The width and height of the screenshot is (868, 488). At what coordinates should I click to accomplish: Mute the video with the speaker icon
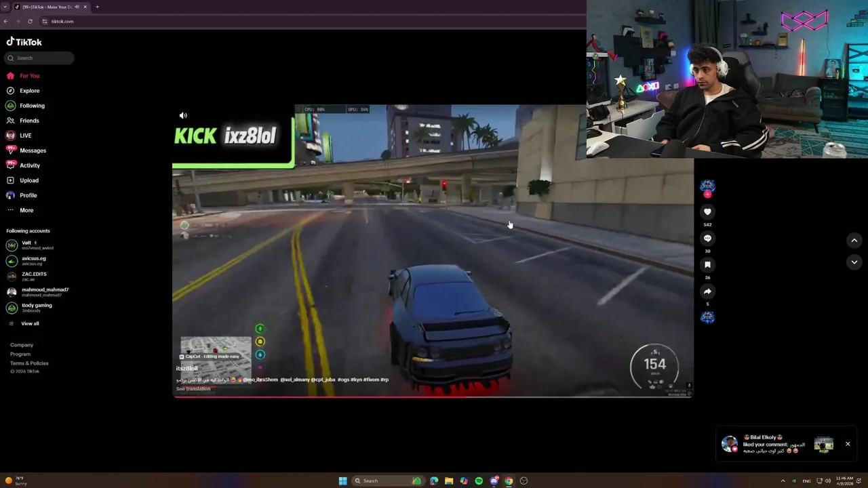183,115
